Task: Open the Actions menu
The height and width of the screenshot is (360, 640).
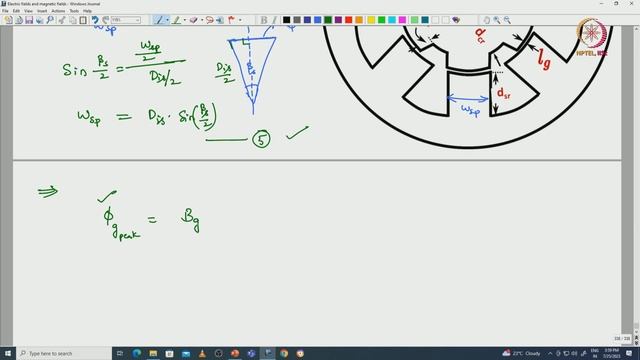Action: click(58, 11)
